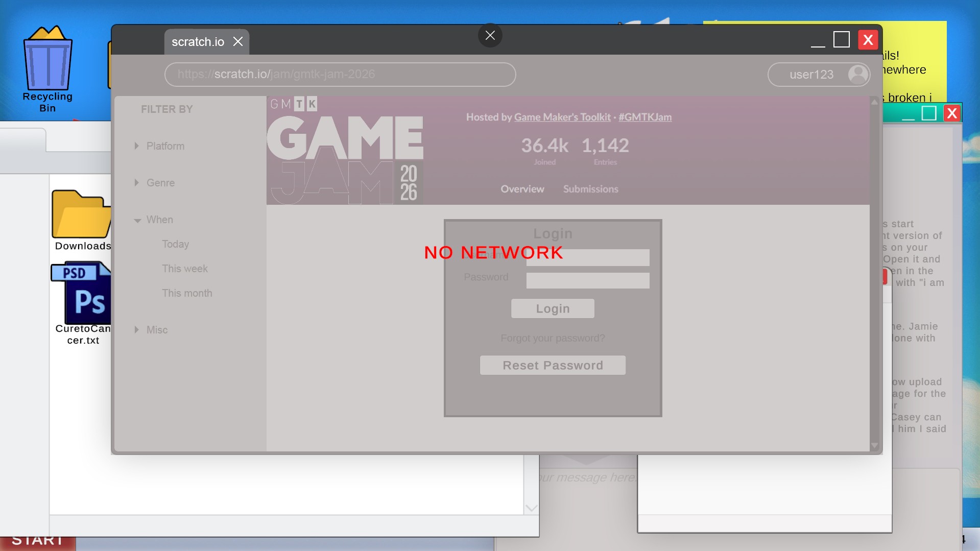Open the Recycling Bin desktop icon
980x551 pixels.
point(47,69)
